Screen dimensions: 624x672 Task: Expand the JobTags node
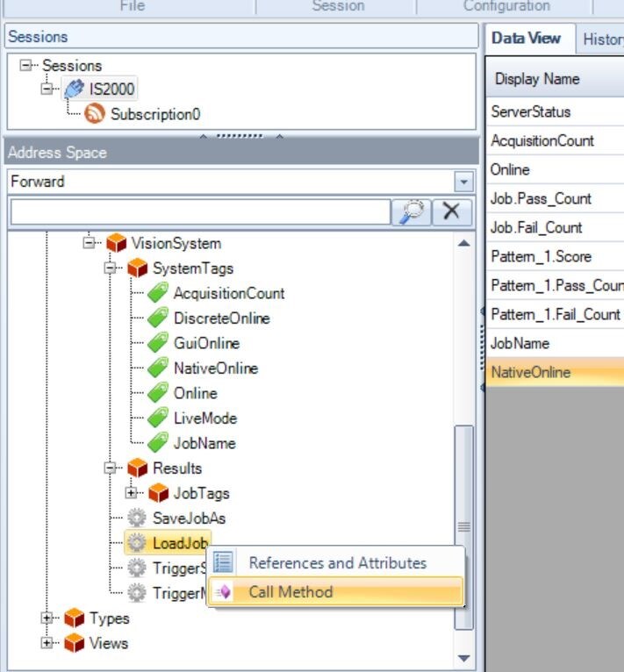tap(132, 493)
